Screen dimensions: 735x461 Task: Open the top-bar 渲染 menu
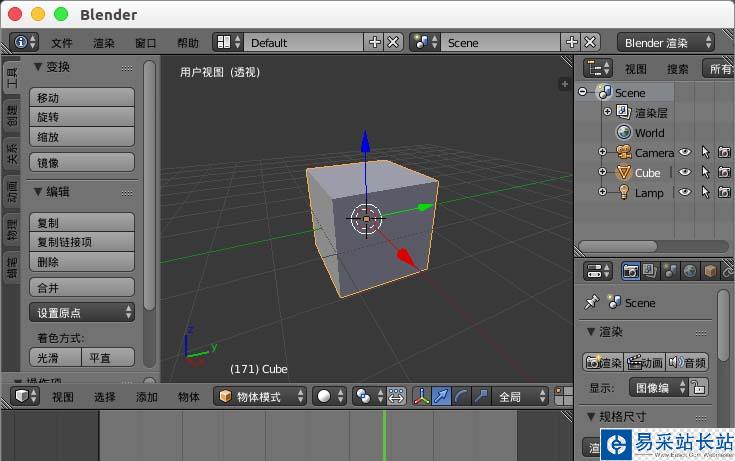104,43
